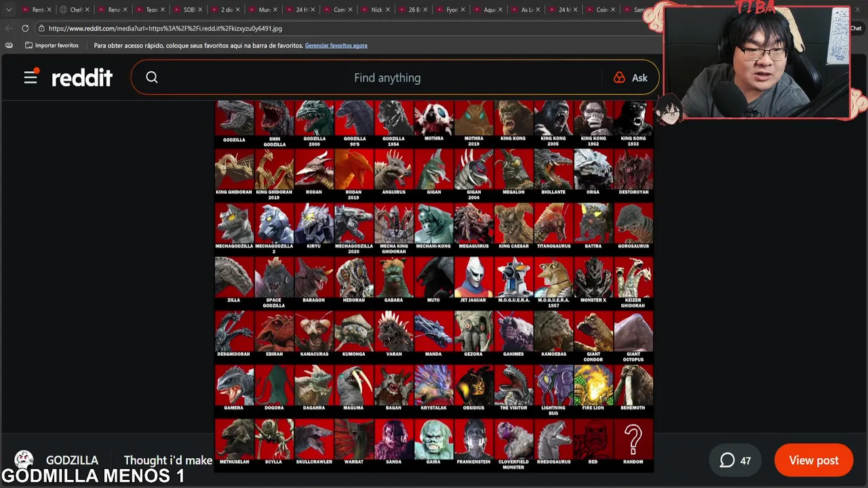Open the Reddit hamburger menu

31,77
